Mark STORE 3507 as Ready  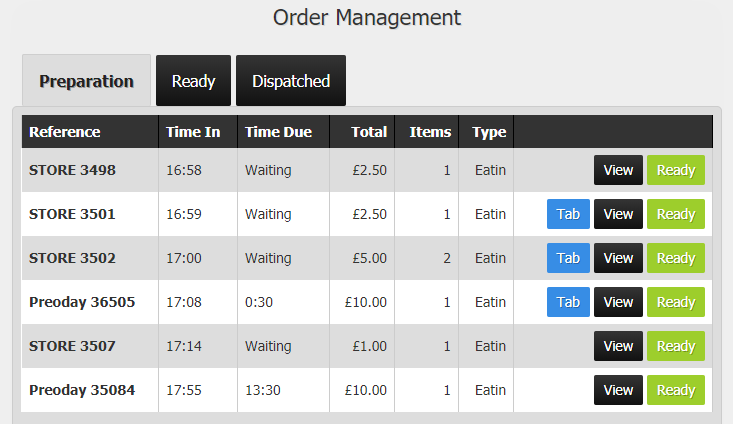(676, 345)
